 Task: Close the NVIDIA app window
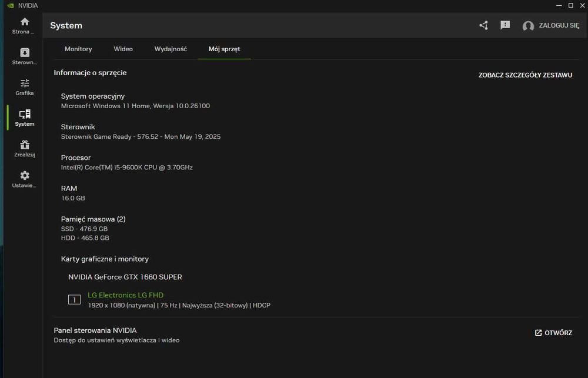pos(583,5)
